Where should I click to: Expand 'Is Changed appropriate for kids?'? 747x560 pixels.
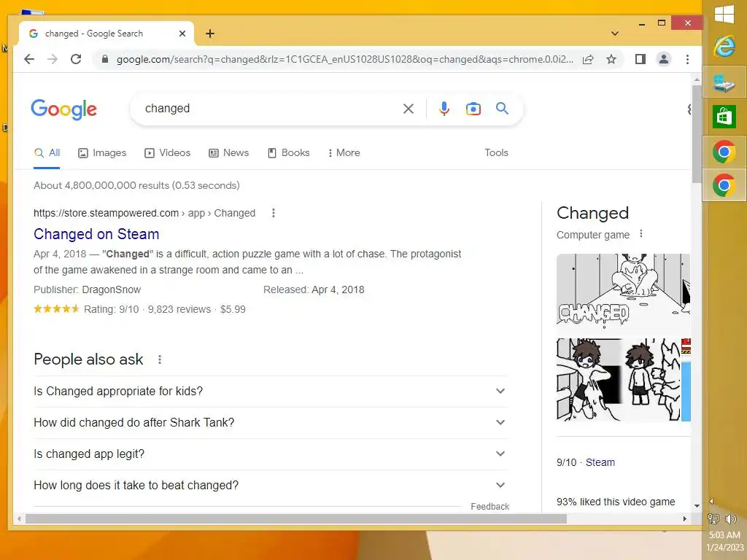(271, 392)
